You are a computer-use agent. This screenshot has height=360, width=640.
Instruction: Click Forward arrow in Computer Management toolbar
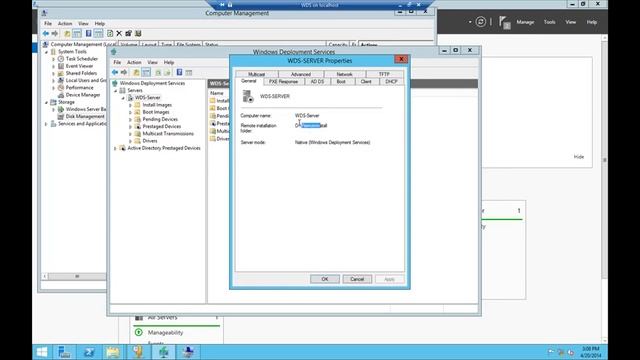(54, 33)
